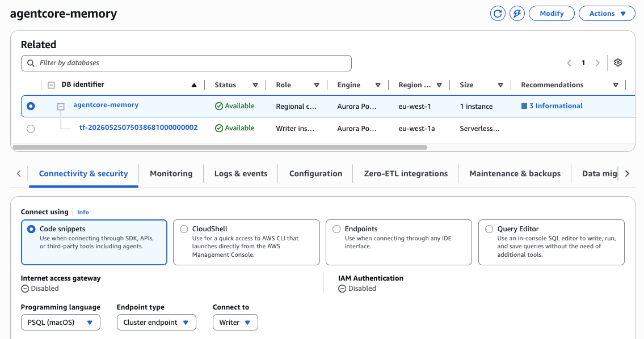Open the Actions dropdown menu
The width and height of the screenshot is (644, 339).
607,14
